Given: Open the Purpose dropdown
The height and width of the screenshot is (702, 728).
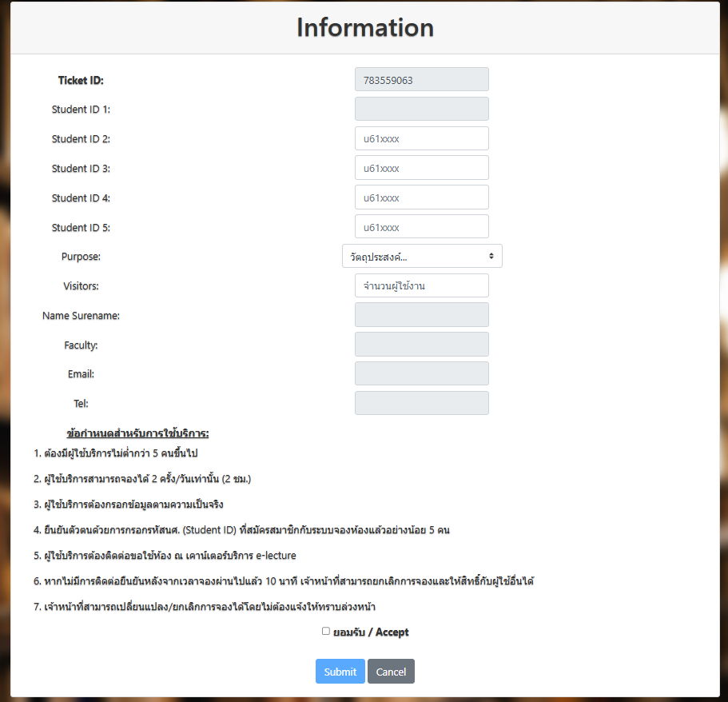Looking at the screenshot, I should pos(422,257).
